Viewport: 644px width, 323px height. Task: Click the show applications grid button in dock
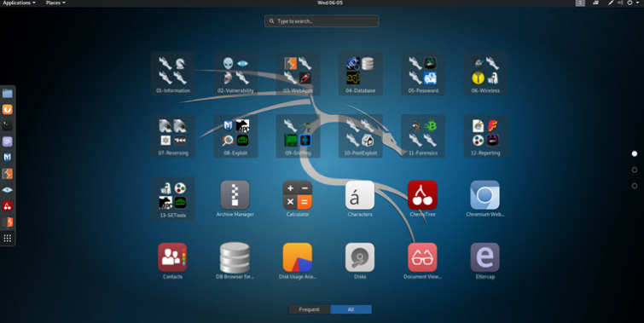(8, 238)
